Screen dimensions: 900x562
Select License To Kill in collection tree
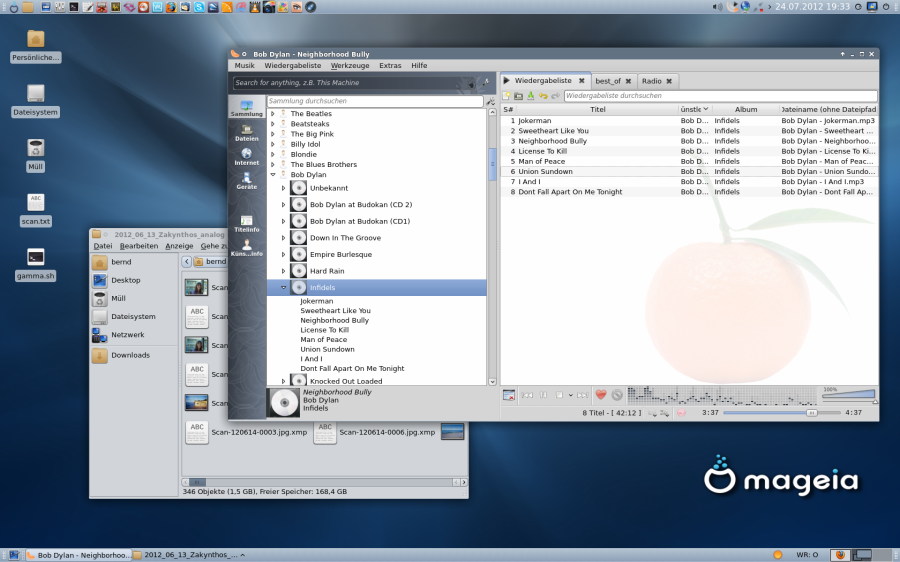click(x=324, y=330)
